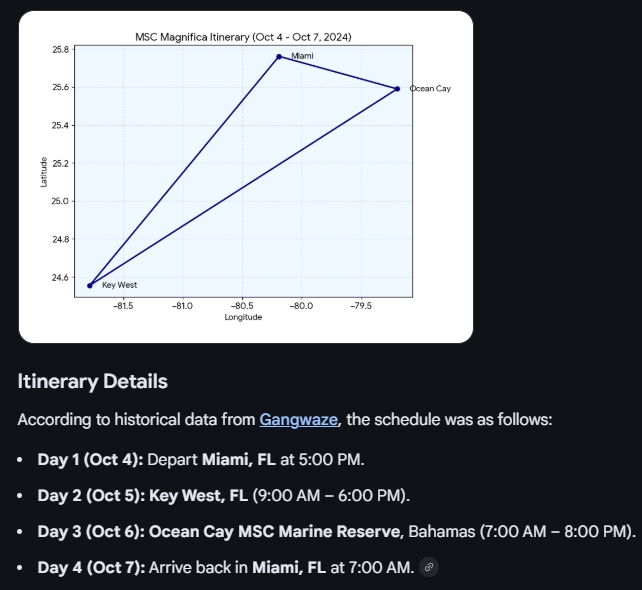
Task: Click the -81.5 longitude tick label
Action: coord(124,304)
